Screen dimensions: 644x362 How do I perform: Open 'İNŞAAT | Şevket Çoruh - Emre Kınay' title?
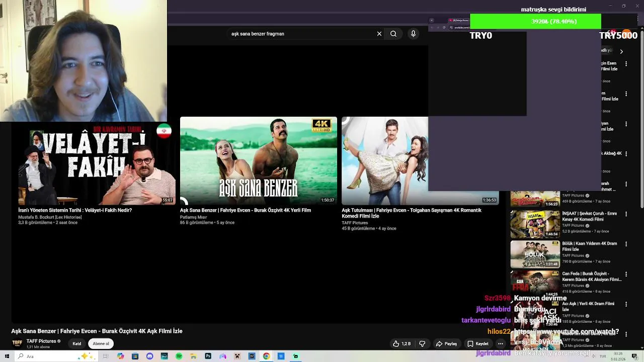[590, 217]
